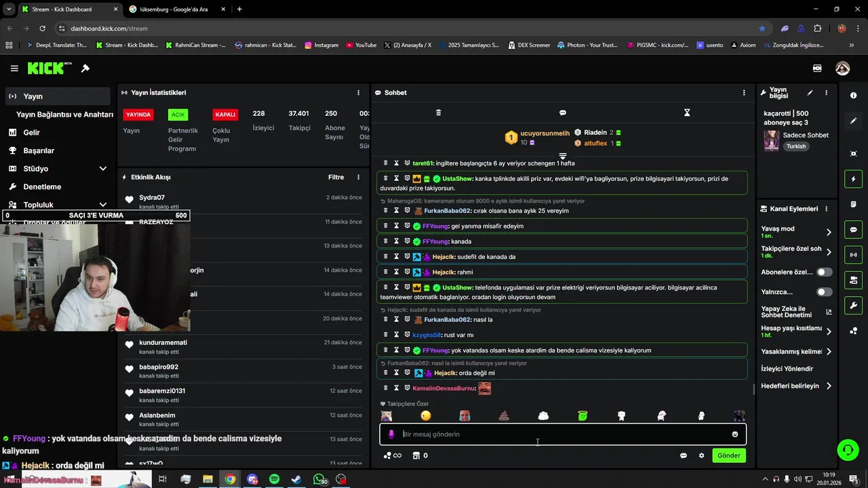Open Takipçilere özel sohbet options arrow
Screen dimensions: 868x488
coord(829,252)
